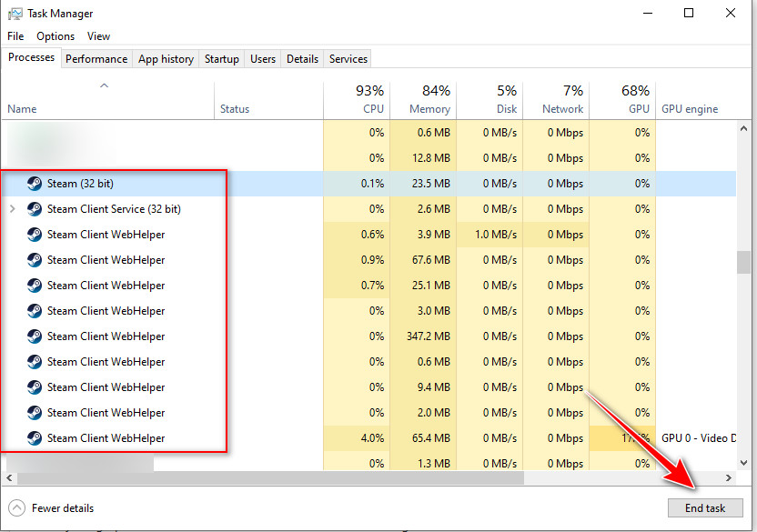Sort processes by the Memory column
Screen dimensions: 757x532
point(423,100)
